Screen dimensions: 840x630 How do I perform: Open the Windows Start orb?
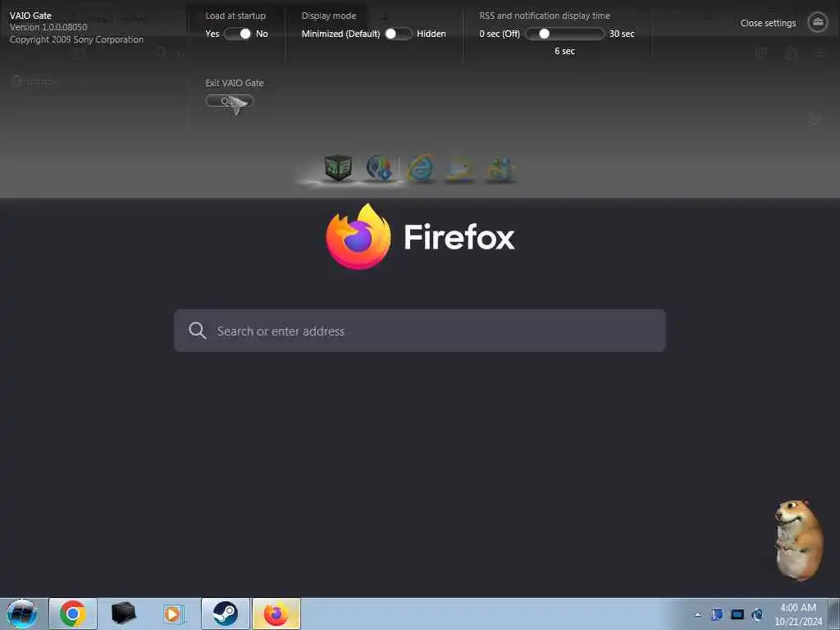click(22, 614)
